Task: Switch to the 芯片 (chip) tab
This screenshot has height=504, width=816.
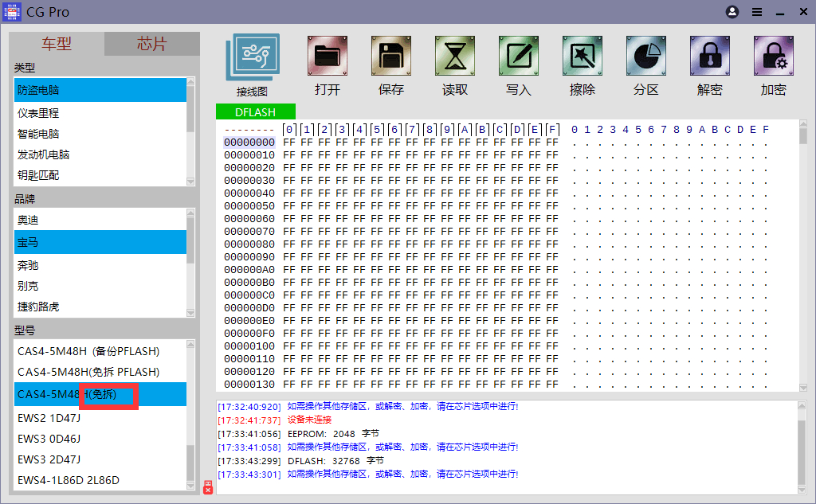Action: click(x=151, y=44)
